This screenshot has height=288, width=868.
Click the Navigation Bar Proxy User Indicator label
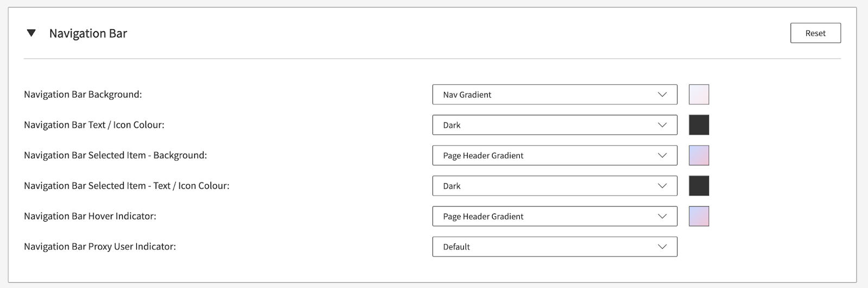click(100, 247)
